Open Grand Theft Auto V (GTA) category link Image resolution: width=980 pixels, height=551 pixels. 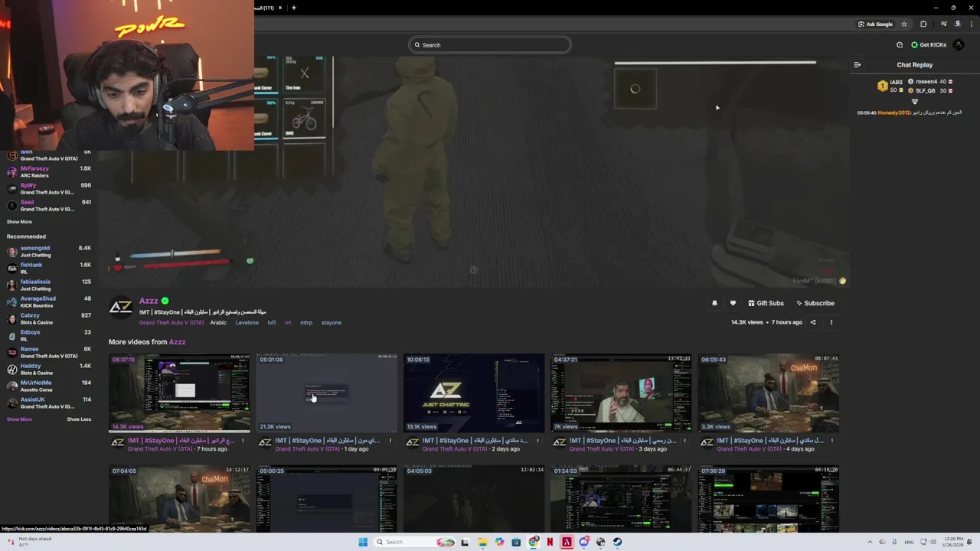pyautogui.click(x=171, y=322)
